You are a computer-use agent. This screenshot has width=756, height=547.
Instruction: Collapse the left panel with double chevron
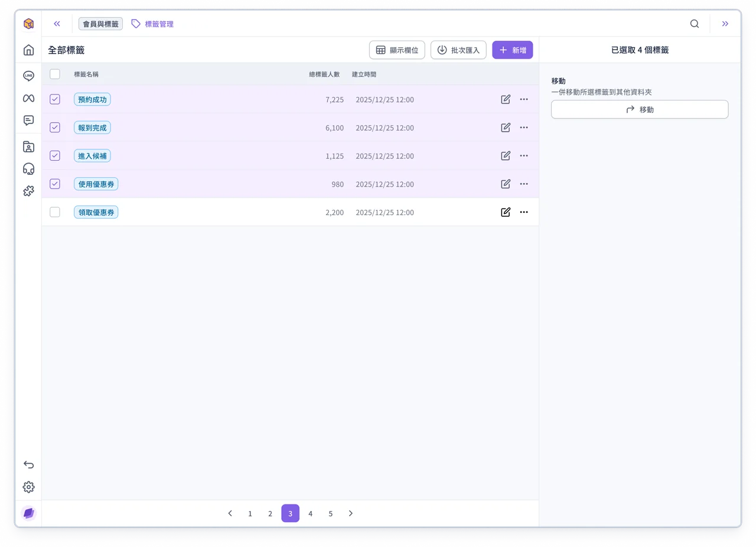point(57,24)
